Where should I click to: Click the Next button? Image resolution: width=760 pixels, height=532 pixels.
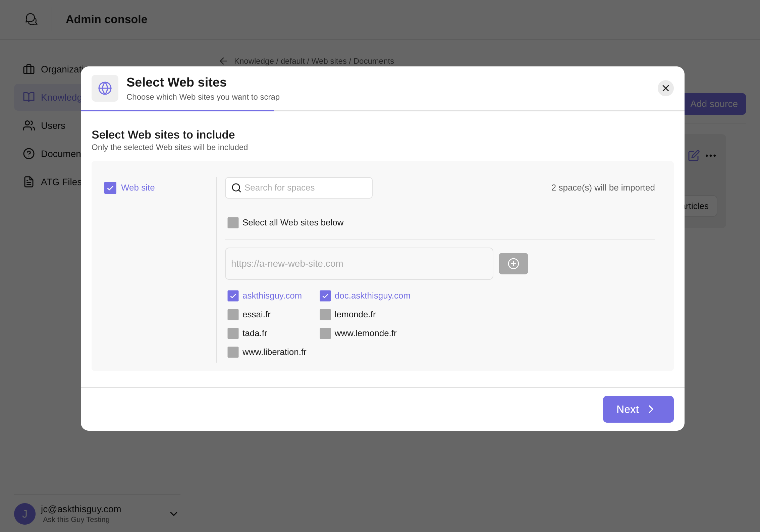(638, 409)
